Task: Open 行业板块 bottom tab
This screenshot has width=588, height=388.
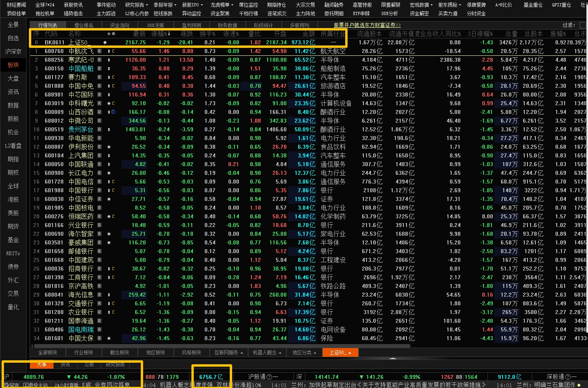Action: pos(83,352)
